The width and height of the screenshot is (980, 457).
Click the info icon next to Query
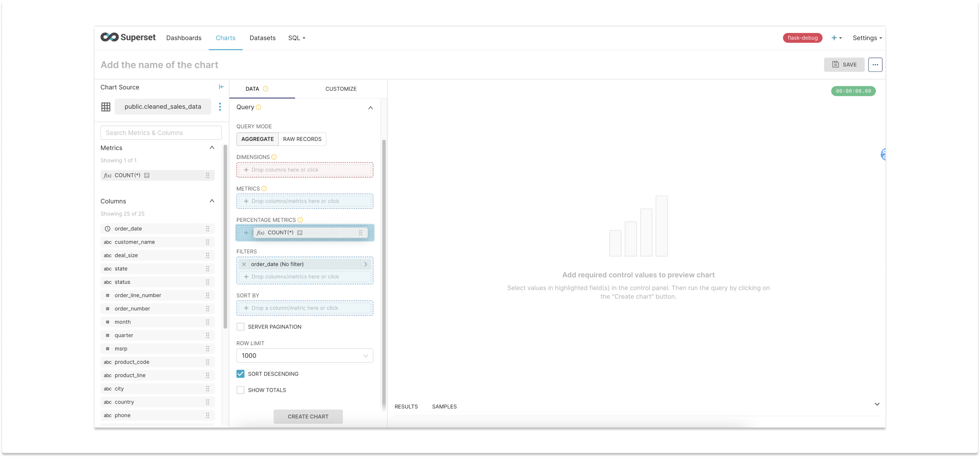[259, 107]
